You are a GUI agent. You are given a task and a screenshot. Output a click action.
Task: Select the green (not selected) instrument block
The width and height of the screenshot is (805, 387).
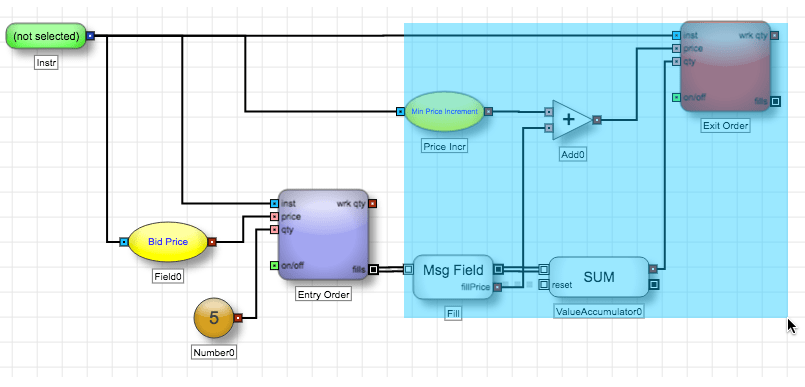pyautogui.click(x=46, y=35)
